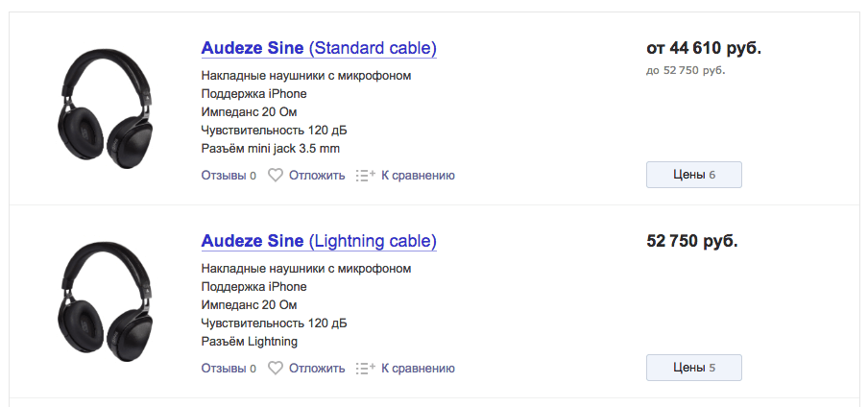Click the до 52 750 руб. price range
The image size is (868, 407).
(686, 70)
